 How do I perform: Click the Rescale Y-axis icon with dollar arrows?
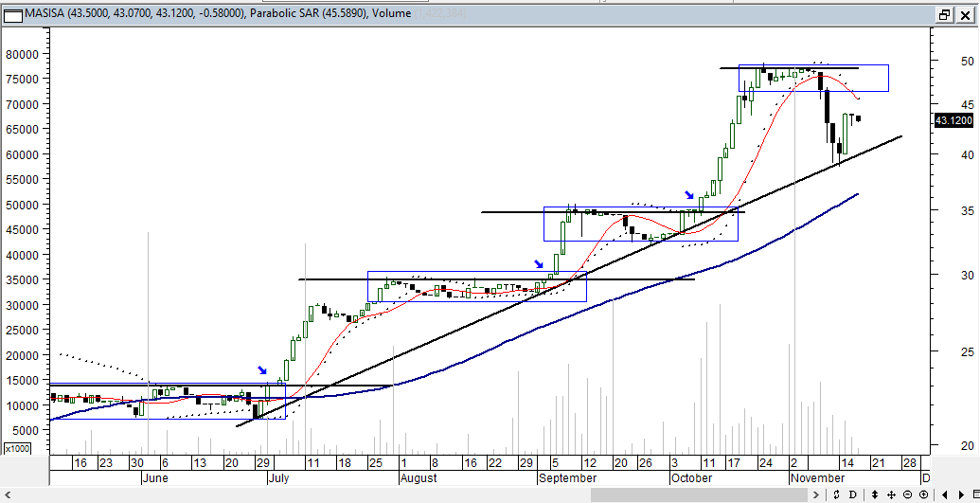[836, 494]
